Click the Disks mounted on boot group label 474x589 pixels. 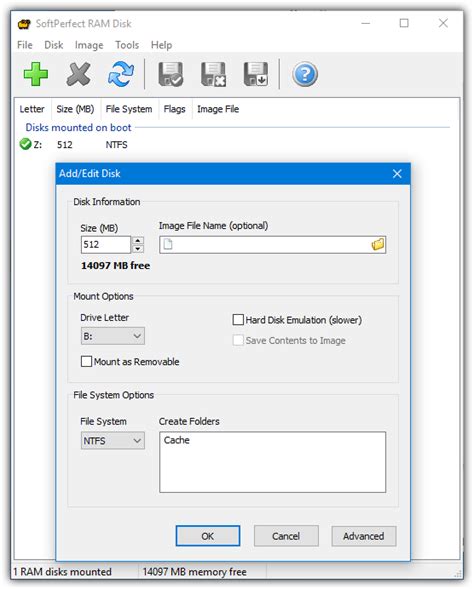(x=78, y=127)
